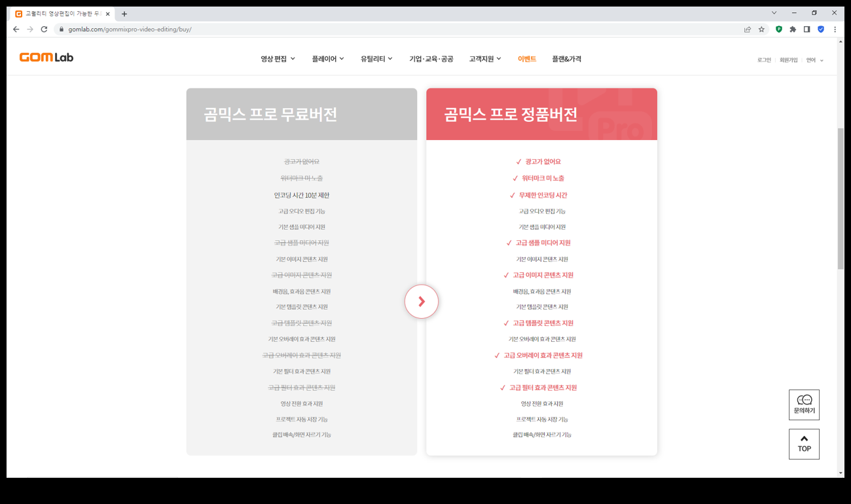
Task: Toggle the browser side panel icon
Action: 806,29
